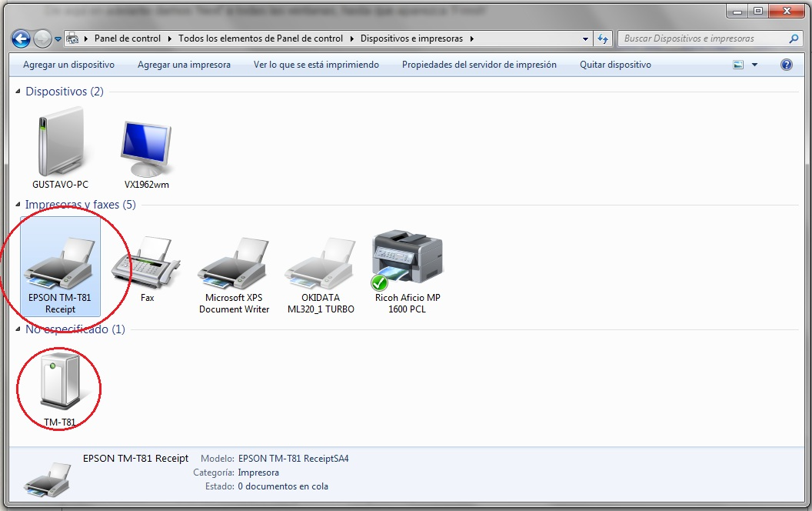This screenshot has width=812, height=511.
Task: Click the change view icon
Action: [x=738, y=65]
